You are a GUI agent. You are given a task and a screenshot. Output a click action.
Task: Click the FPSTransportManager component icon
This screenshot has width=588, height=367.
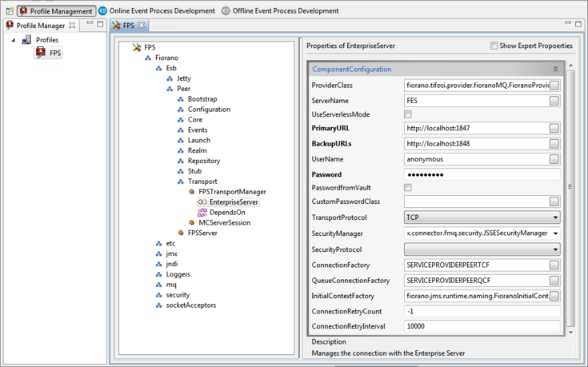(x=192, y=192)
